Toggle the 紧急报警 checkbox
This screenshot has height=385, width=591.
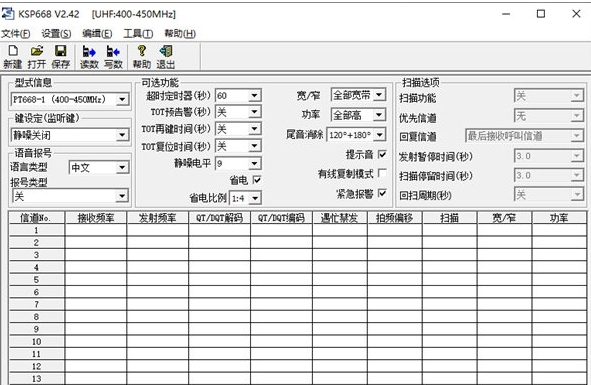[x=382, y=193]
